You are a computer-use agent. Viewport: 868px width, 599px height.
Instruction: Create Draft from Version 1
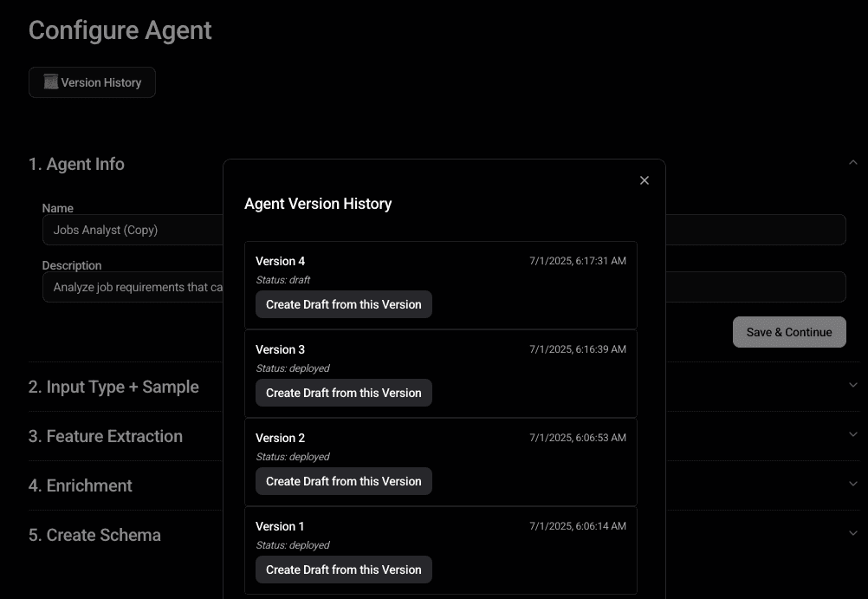[343, 570]
